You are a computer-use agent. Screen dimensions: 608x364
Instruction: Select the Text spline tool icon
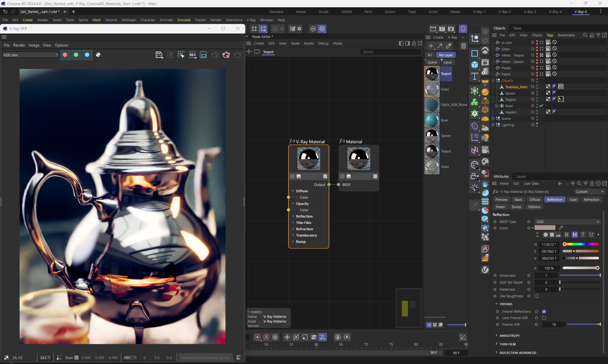(474, 76)
